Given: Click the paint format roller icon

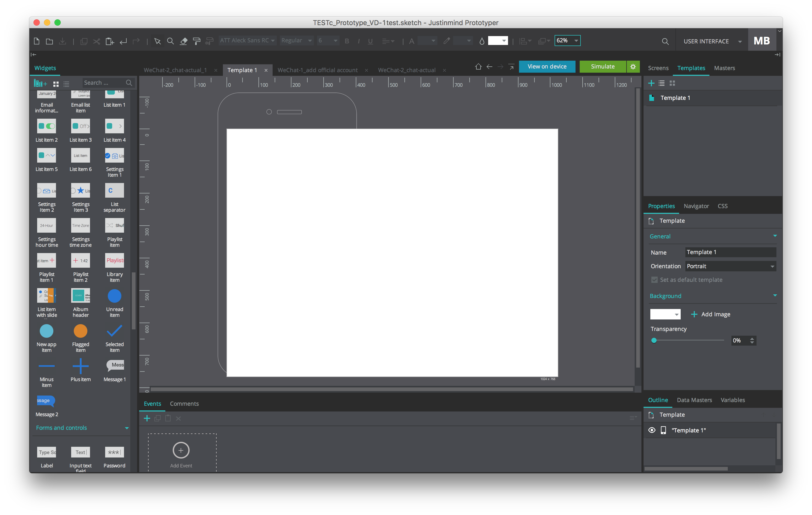Looking at the screenshot, I should [197, 41].
